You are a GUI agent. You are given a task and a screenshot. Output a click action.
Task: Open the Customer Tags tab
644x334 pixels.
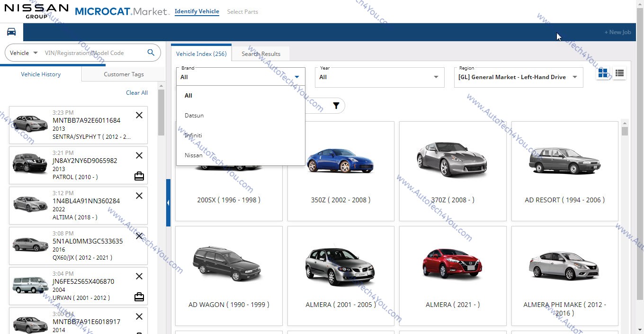coord(124,74)
